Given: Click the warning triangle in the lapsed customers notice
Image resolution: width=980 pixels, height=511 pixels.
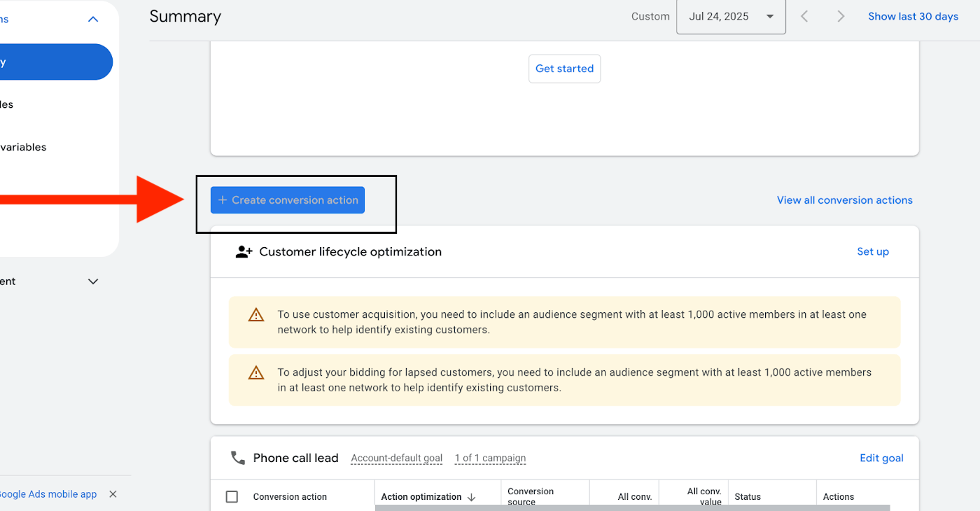Looking at the screenshot, I should [256, 372].
